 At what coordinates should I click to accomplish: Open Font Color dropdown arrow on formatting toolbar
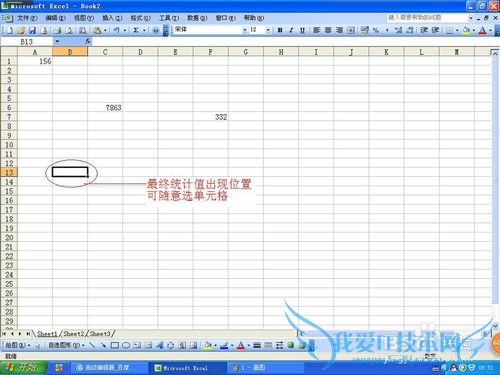(x=490, y=30)
